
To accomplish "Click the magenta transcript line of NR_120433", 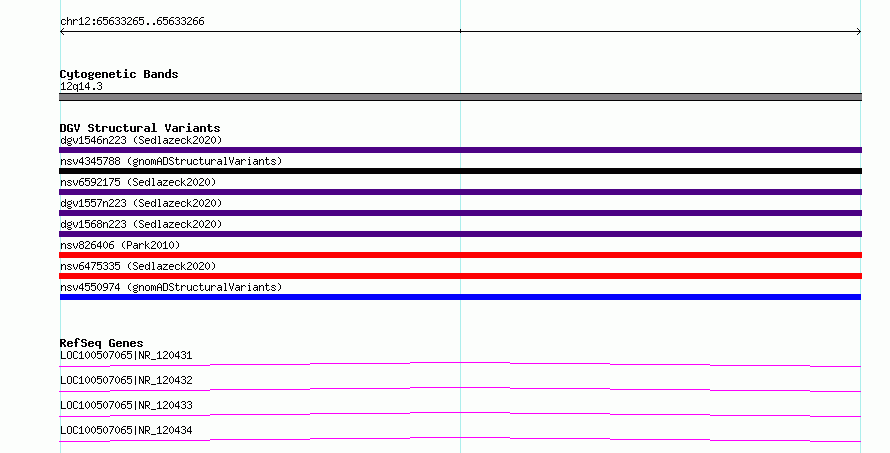I will (x=460, y=413).
